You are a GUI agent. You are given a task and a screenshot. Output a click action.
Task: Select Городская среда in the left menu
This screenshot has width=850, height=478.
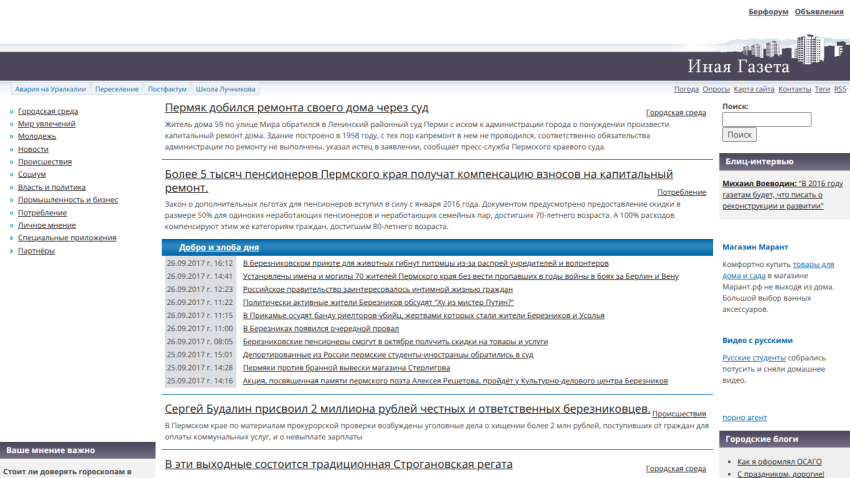48,111
